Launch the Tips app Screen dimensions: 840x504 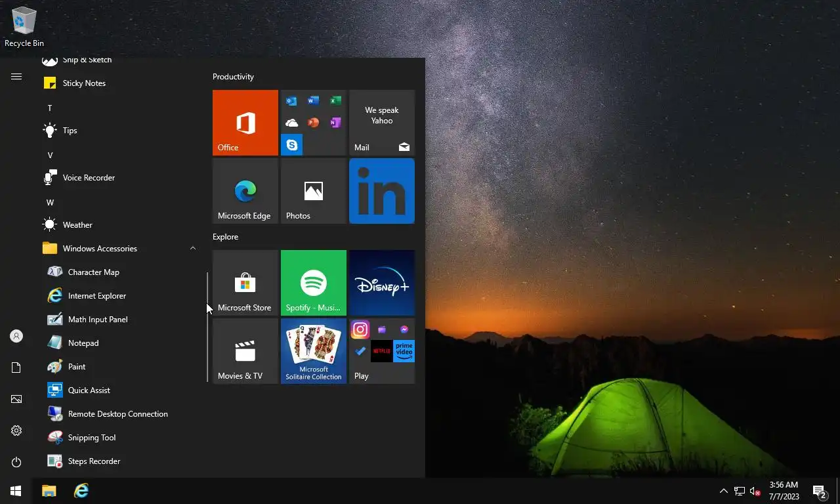pos(118,131)
